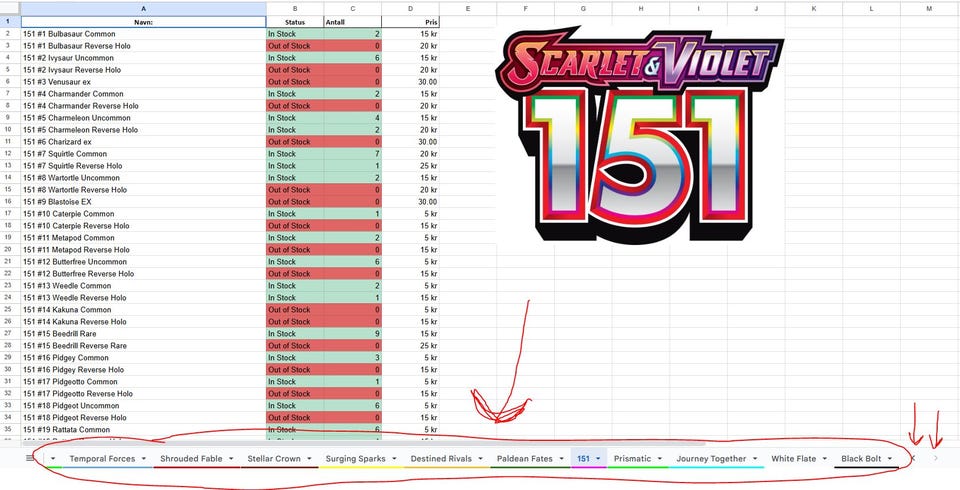Switch to the White Flate sheet tab
Viewport: 960px width, 490px height.
coord(793,458)
